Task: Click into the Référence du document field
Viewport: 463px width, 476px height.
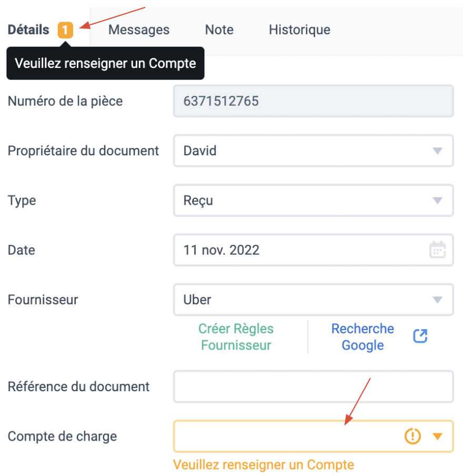Action: point(314,386)
